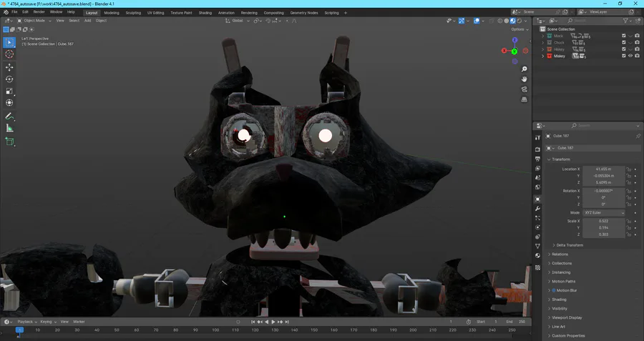
Task: Toggle camera view icon in viewport
Action: pyautogui.click(x=524, y=89)
